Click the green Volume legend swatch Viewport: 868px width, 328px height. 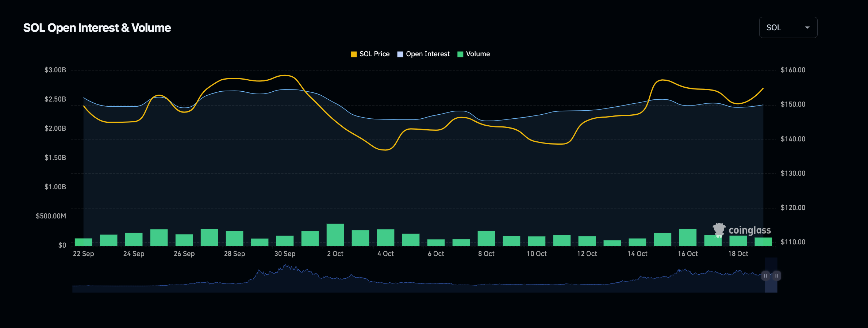click(460, 54)
